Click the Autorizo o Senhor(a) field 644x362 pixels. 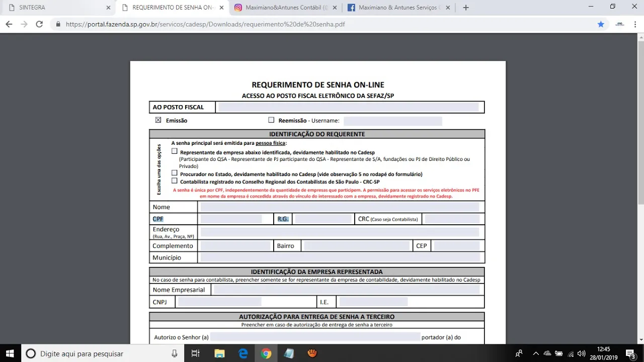(315, 337)
